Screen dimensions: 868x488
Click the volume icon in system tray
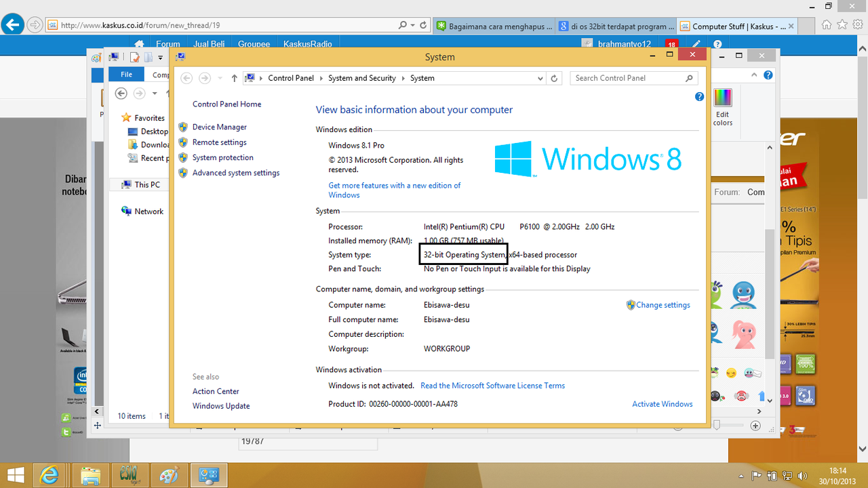coord(804,475)
